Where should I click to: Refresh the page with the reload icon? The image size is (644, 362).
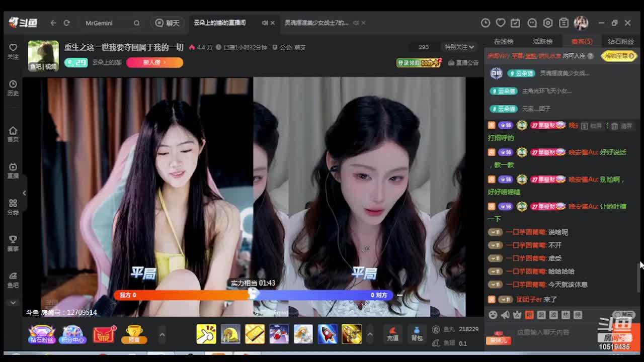[x=66, y=23]
